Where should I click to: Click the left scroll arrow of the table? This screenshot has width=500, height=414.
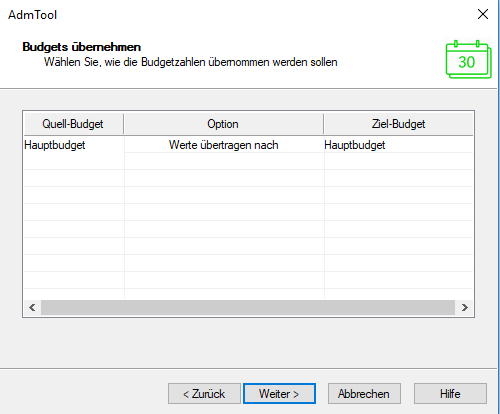(x=32, y=307)
